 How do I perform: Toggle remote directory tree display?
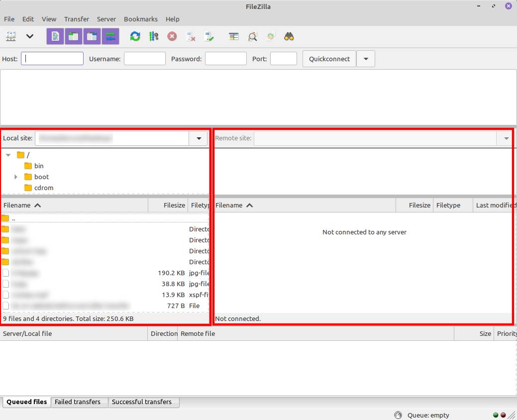[x=92, y=36]
